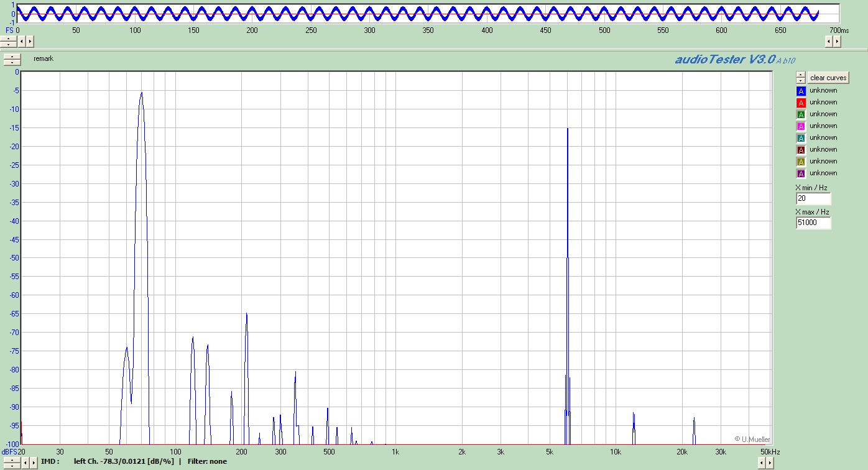Click up arrow of spinner beside remark
Viewport: 868px width, 470px height.
pyautogui.click(x=12, y=57)
